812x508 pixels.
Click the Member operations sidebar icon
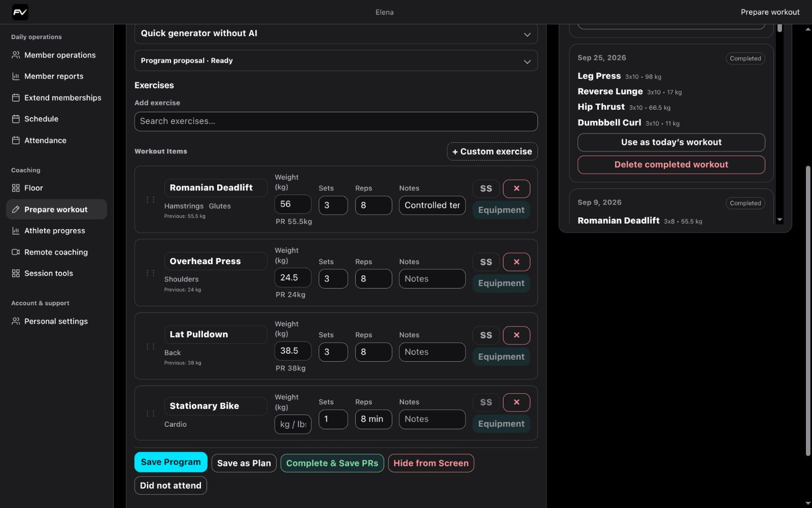[16, 55]
